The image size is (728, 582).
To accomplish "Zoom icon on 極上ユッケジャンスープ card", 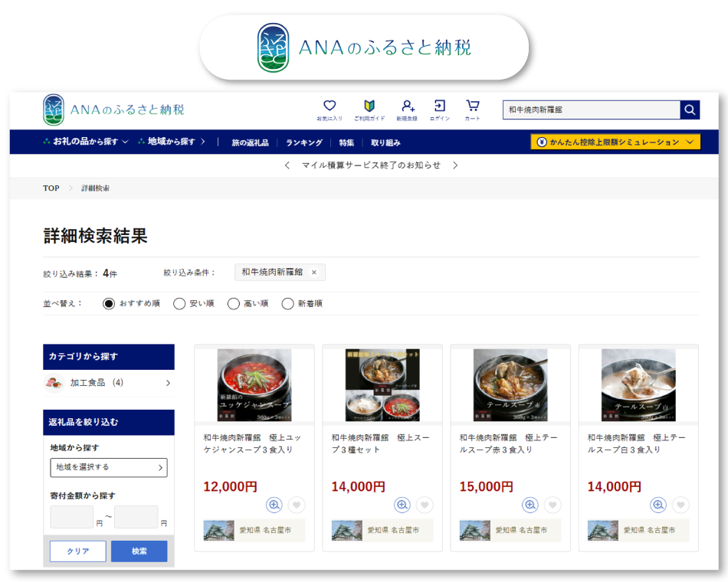I will (274, 505).
